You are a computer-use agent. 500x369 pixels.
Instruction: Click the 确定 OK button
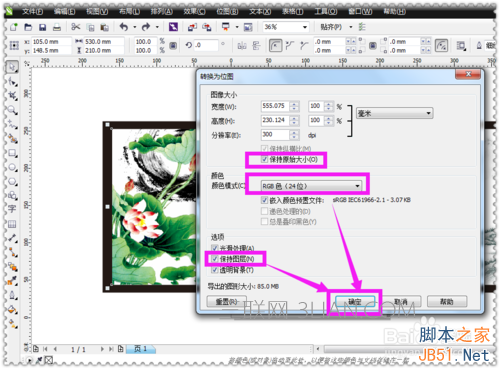coord(355,302)
